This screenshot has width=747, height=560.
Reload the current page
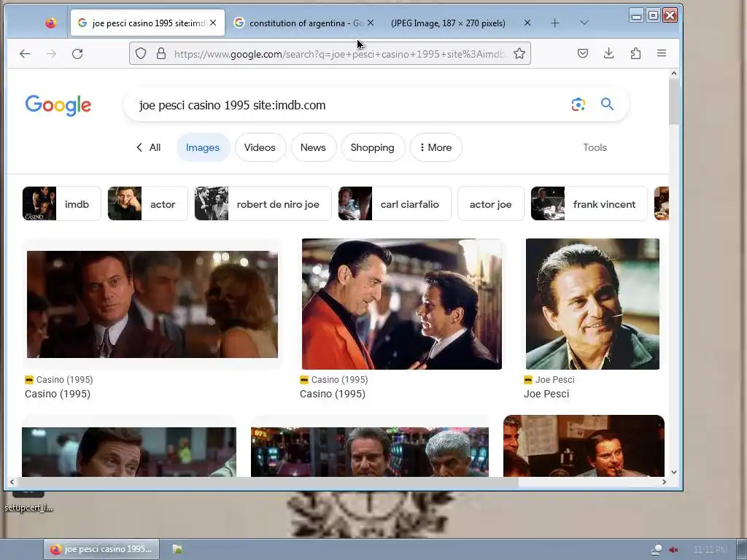(77, 54)
